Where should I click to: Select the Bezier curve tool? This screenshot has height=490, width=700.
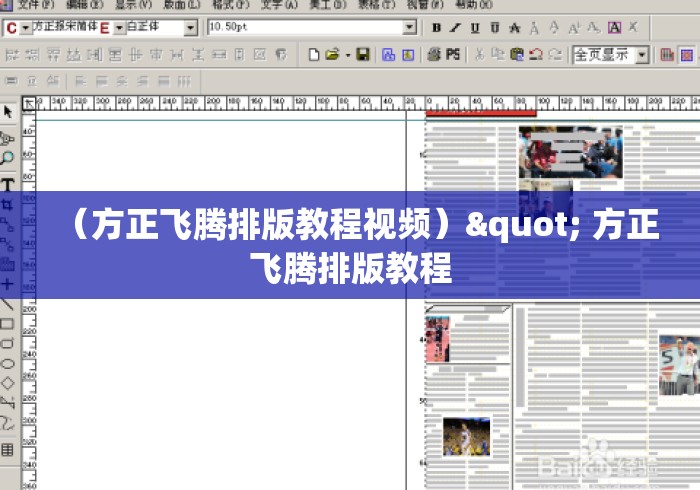point(8,423)
